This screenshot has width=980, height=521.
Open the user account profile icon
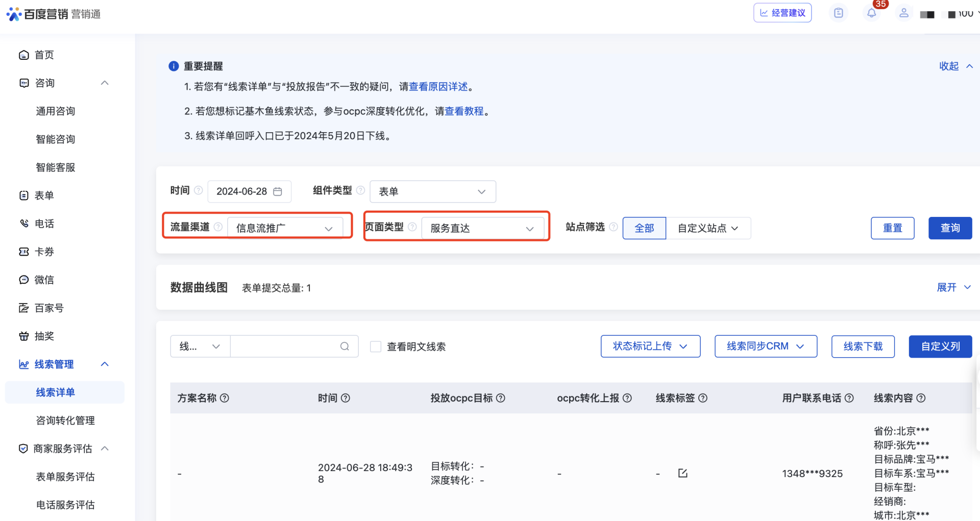point(903,13)
